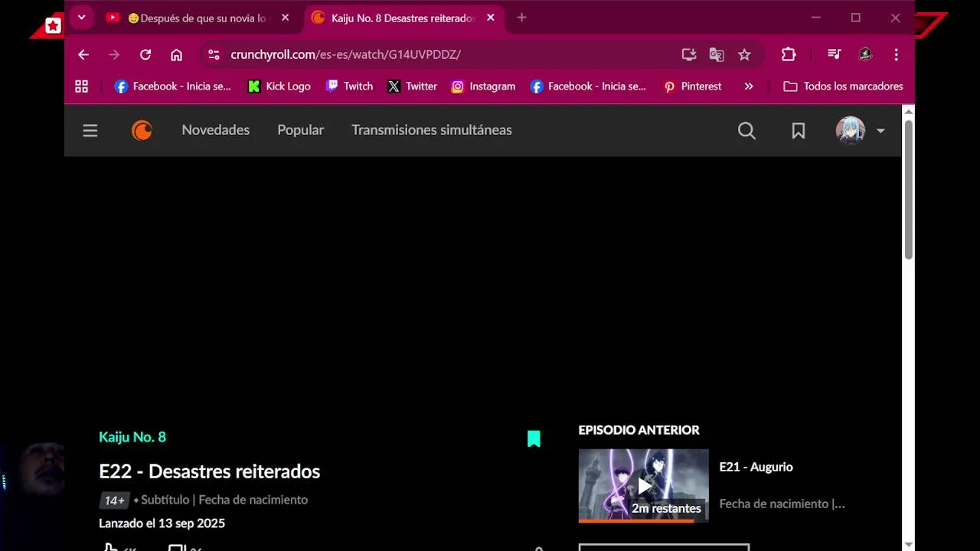Open the E21 - Augurio episode title

(x=756, y=467)
